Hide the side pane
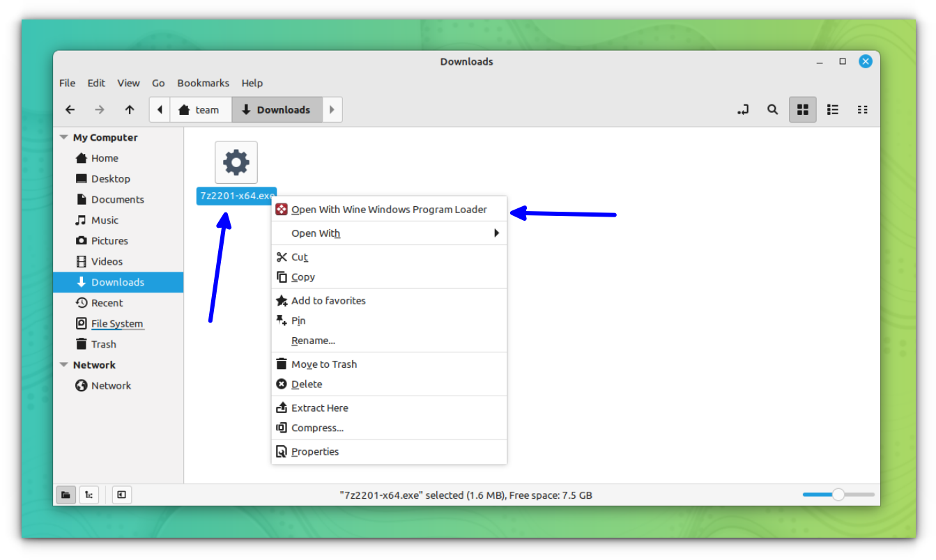 (x=120, y=495)
